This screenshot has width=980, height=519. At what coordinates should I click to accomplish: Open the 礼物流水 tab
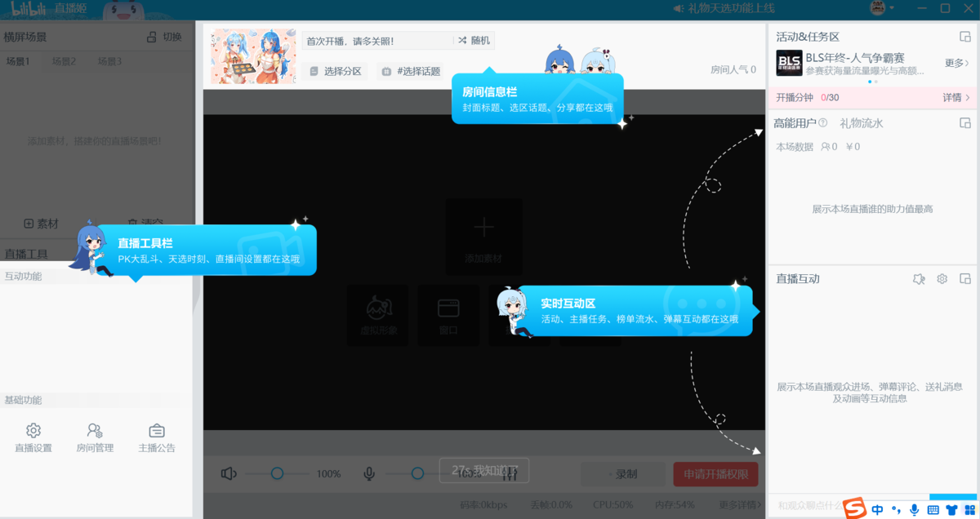(862, 122)
